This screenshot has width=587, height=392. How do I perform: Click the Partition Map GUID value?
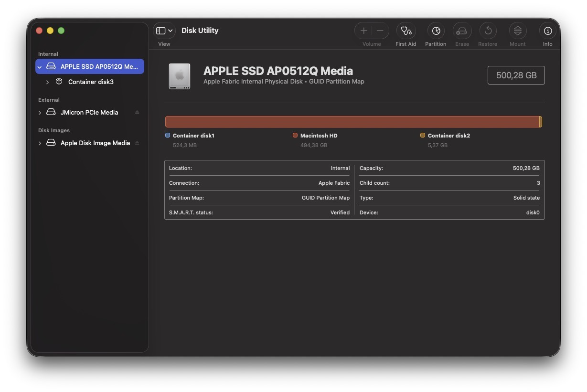tap(326, 198)
